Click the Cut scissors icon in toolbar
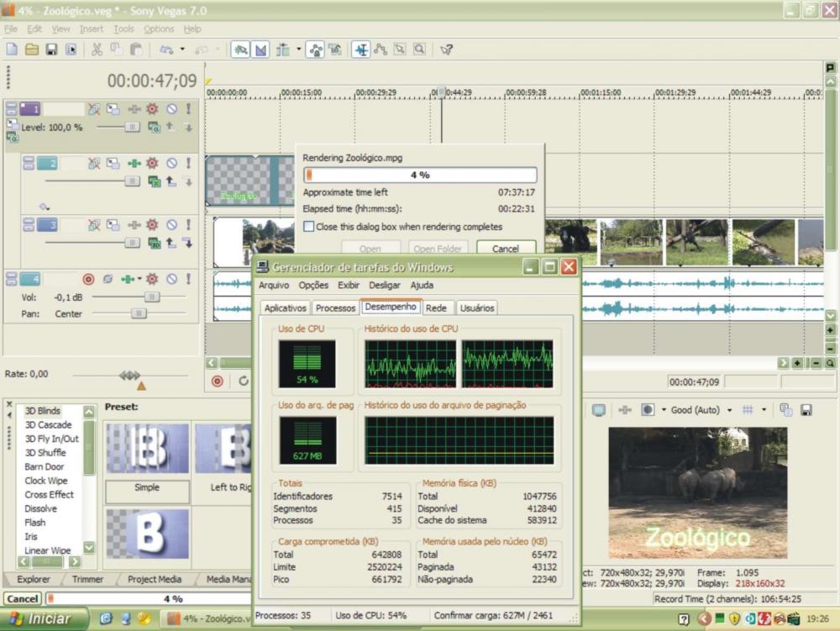The width and height of the screenshot is (840, 631). click(97, 50)
